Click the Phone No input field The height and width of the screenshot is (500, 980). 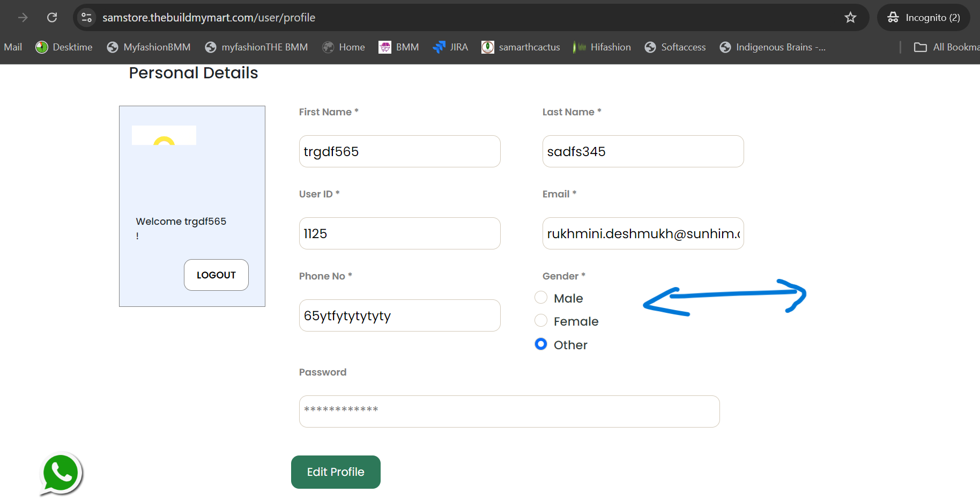click(400, 315)
